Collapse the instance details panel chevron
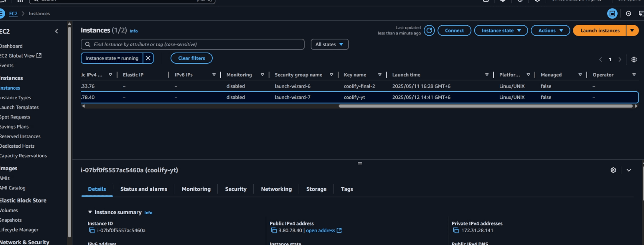 629,170
